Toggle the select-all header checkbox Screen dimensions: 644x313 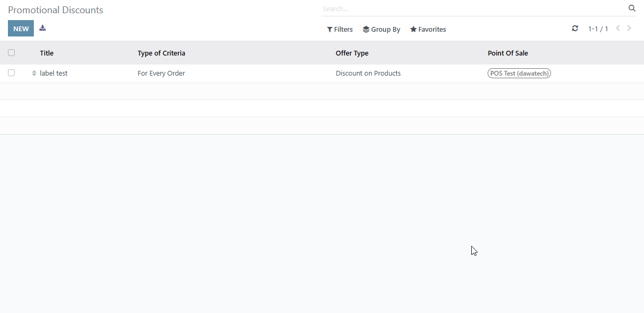(x=11, y=53)
